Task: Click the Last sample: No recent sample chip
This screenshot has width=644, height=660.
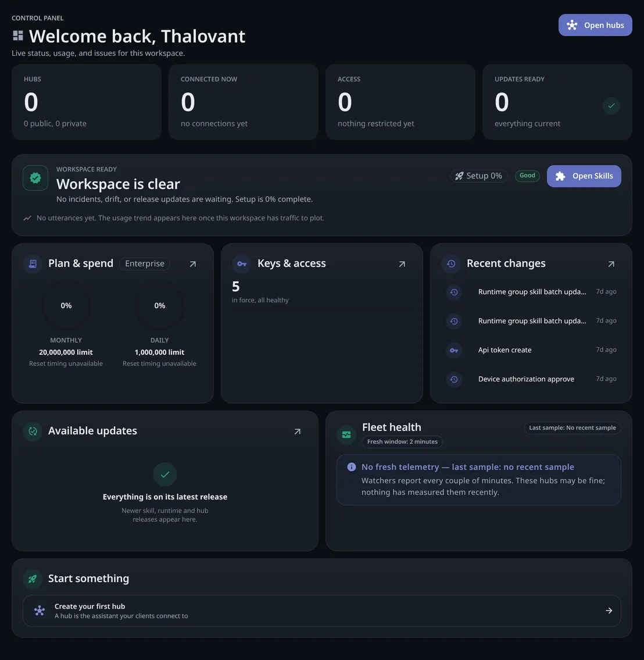Action: pyautogui.click(x=572, y=427)
